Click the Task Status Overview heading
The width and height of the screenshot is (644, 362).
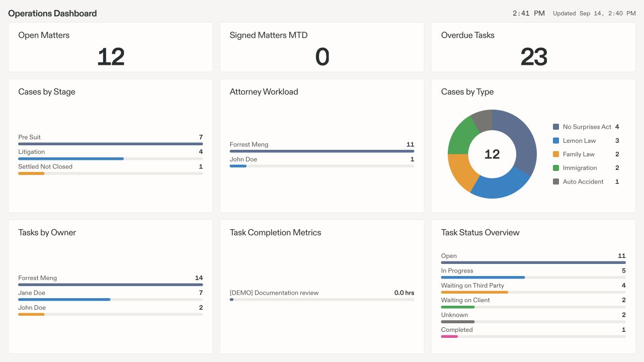pyautogui.click(x=480, y=233)
